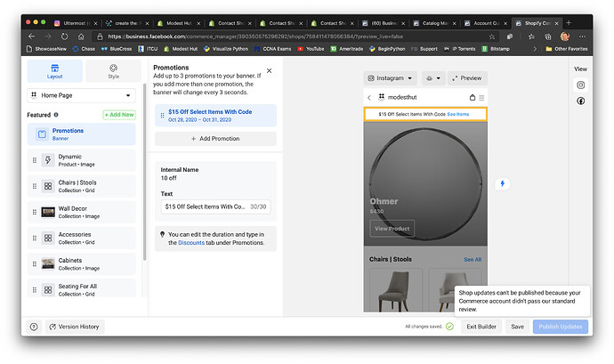Image resolution: width=614 pixels, height=364 pixels.
Task: Close the Promotions panel
Action: (x=270, y=69)
